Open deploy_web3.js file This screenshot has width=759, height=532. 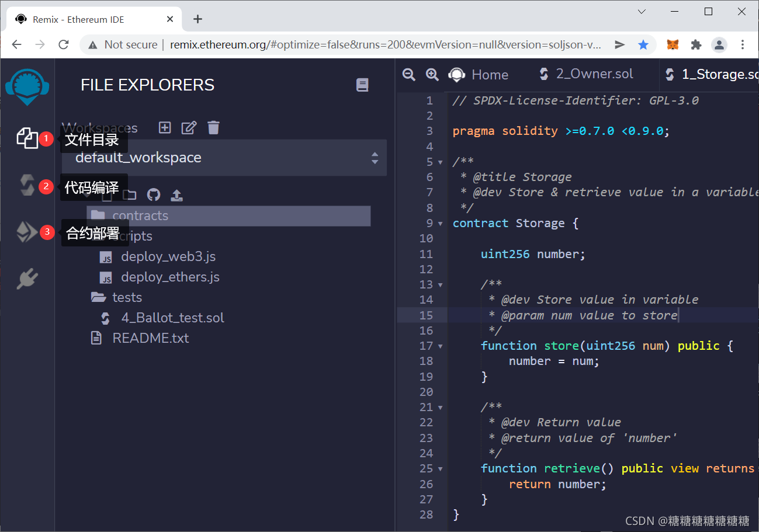168,256
